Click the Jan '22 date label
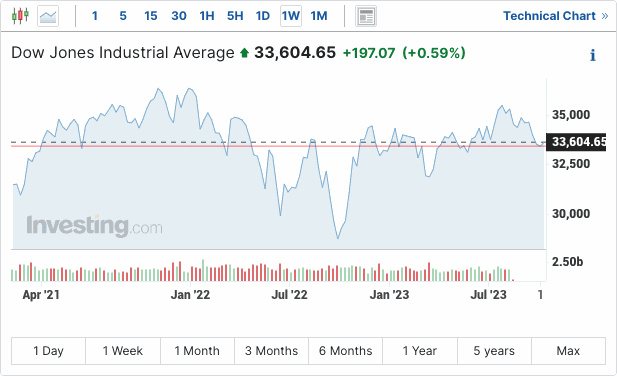 [190, 295]
